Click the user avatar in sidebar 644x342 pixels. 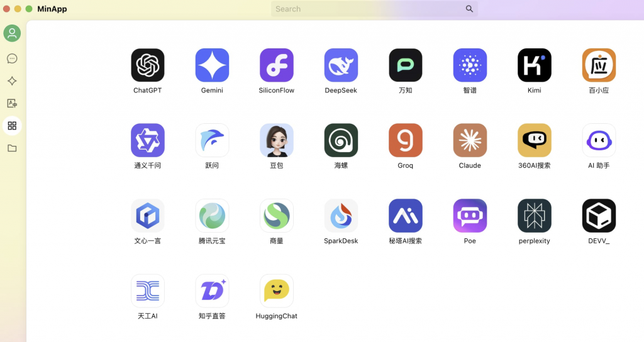coord(12,33)
